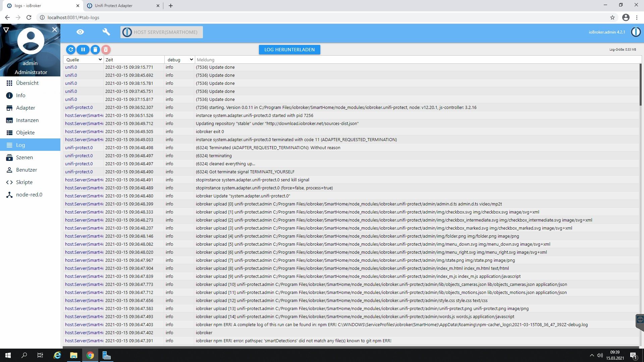Open Objekte in the sidebar
This screenshot has height=362, width=644.
click(30, 132)
